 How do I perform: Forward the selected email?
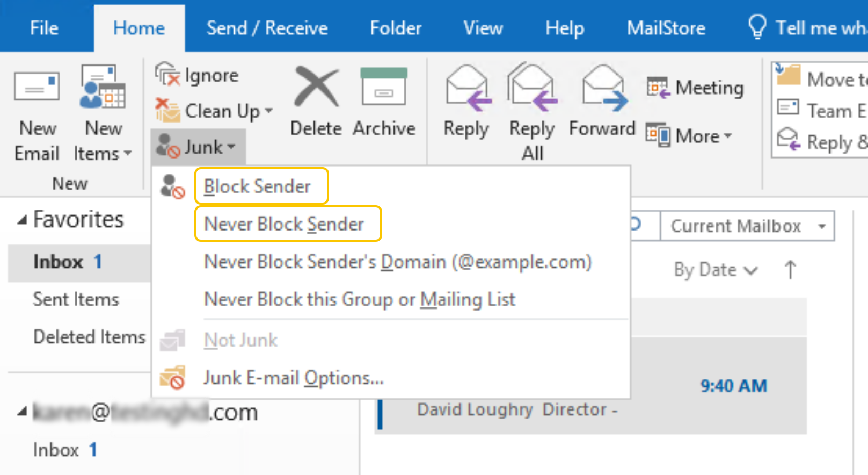click(x=602, y=88)
